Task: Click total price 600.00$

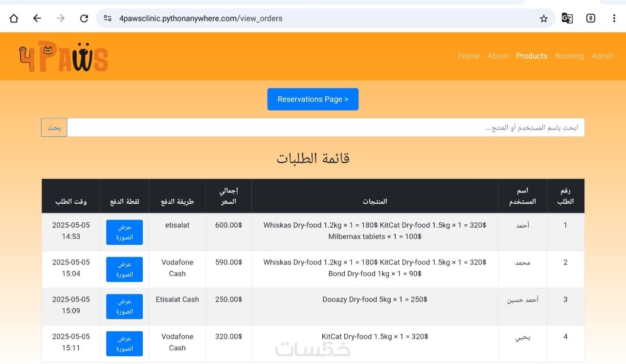Action: point(228,225)
